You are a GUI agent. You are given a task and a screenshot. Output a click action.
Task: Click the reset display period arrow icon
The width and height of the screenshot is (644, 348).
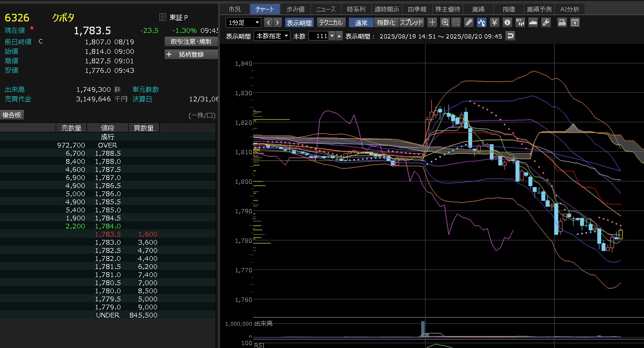click(x=510, y=36)
